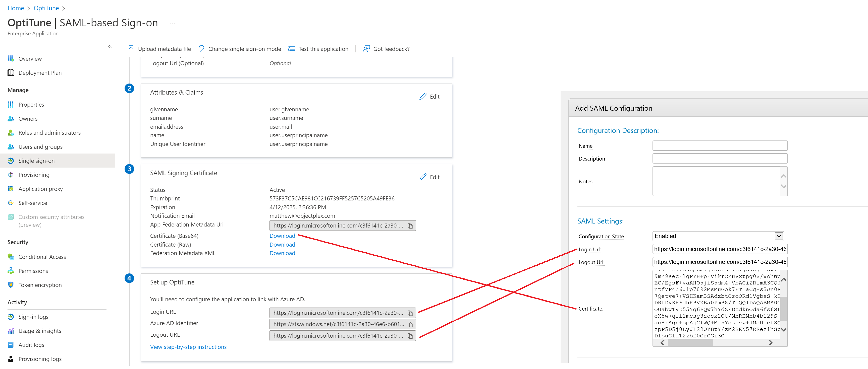Open the Owners page icon
Screen dimensions: 868x369
pos(11,119)
